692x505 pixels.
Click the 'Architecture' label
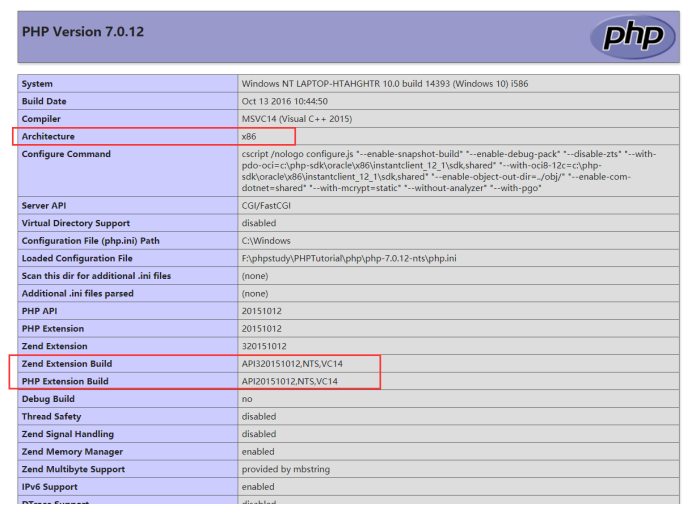coord(48,136)
